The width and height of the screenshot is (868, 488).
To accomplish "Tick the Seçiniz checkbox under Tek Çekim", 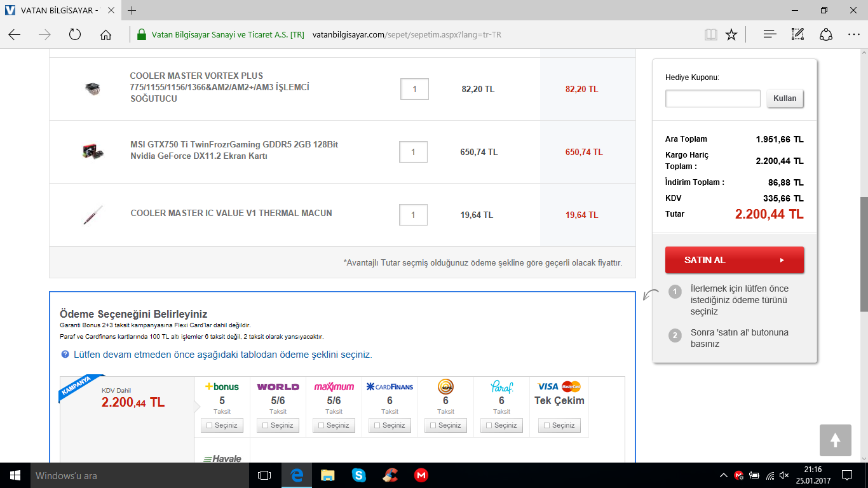I will click(x=546, y=426).
